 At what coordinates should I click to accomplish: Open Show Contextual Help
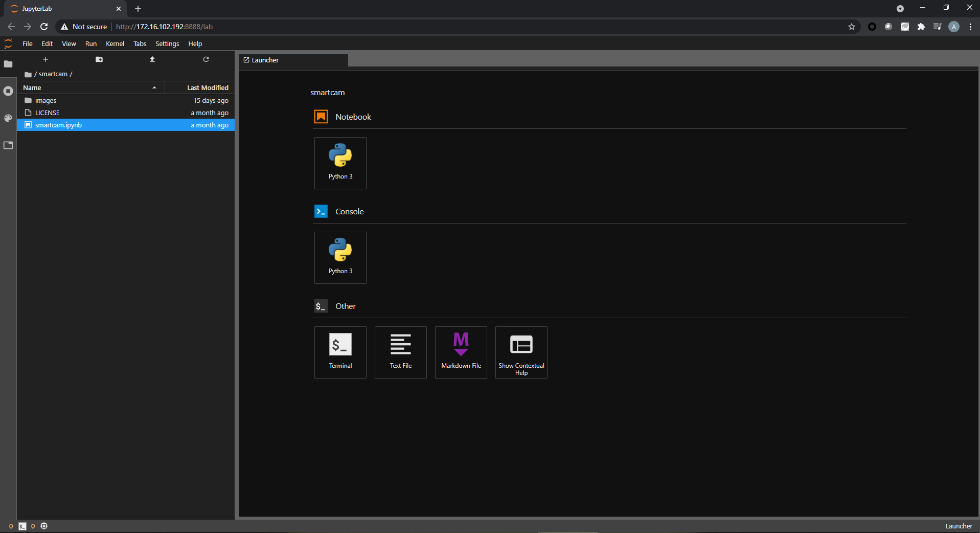521,352
